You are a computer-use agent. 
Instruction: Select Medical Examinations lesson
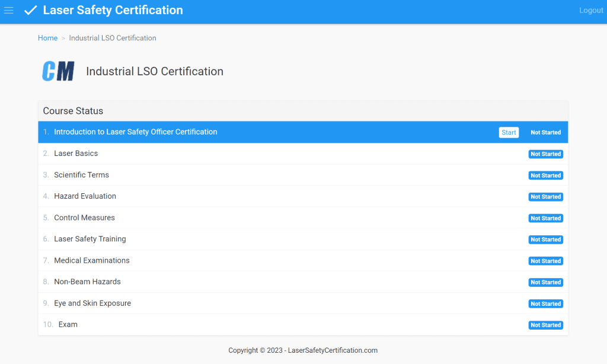92,261
